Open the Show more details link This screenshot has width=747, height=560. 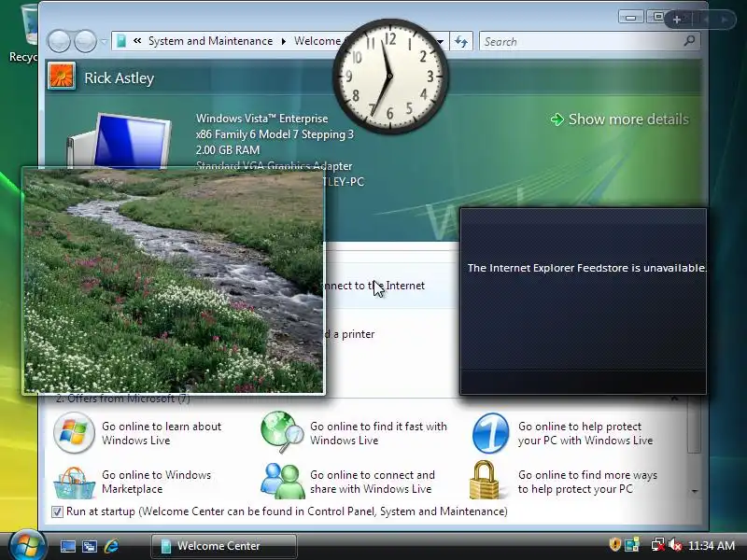point(628,119)
